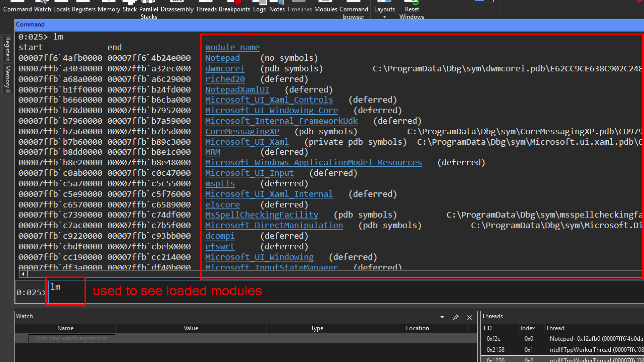Open the Watch panel options dropdown arrow
Viewport: 644px width, 362px height.
442,317
